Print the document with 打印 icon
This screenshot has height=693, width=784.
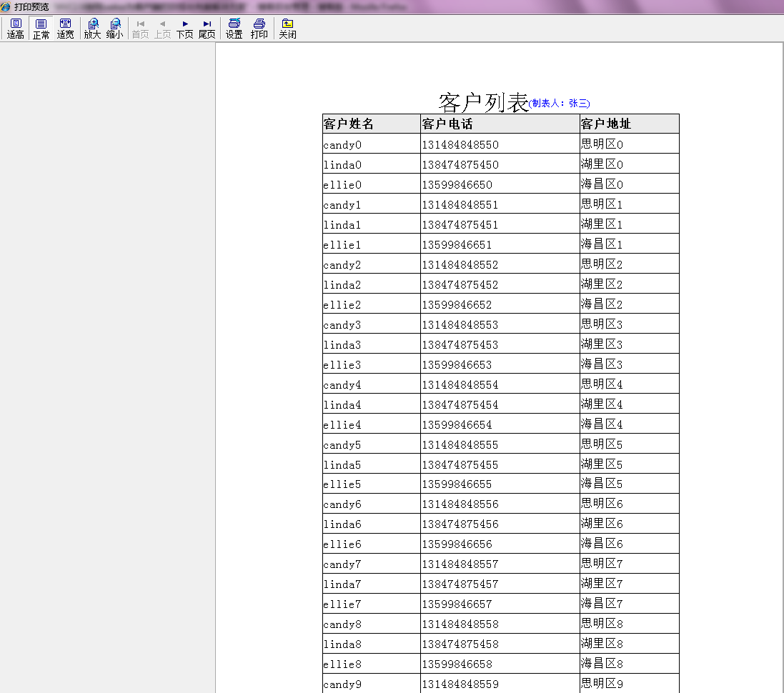coord(259,29)
